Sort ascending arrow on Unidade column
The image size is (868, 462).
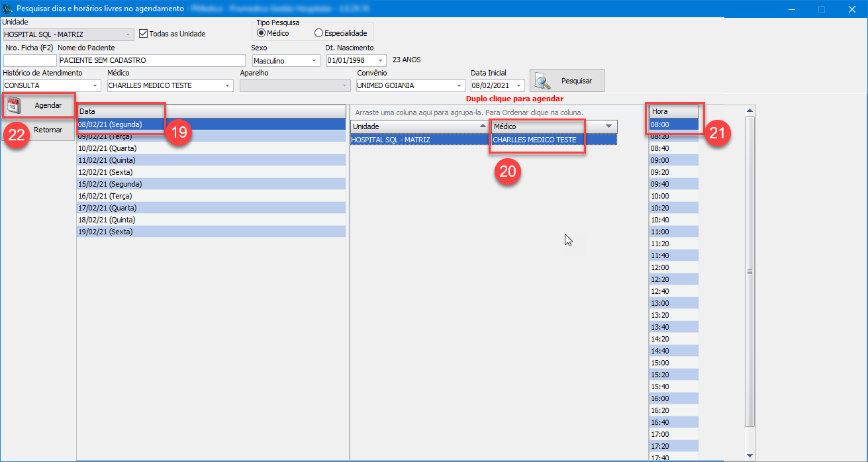click(x=483, y=126)
